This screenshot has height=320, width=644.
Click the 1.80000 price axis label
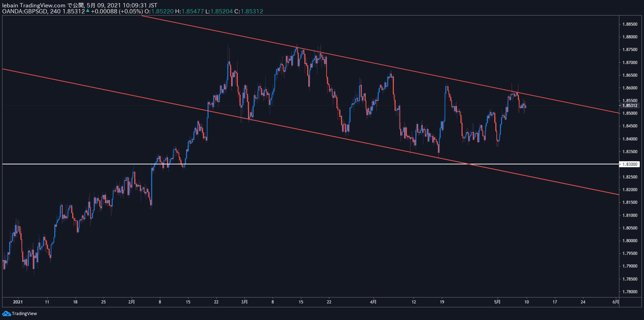(630, 241)
